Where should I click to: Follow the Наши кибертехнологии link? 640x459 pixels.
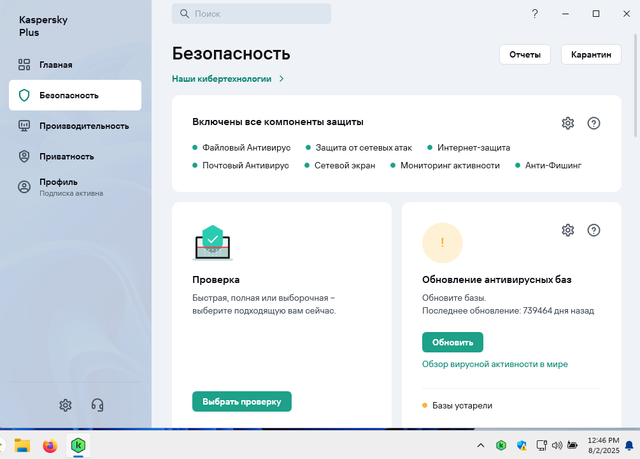tap(222, 79)
